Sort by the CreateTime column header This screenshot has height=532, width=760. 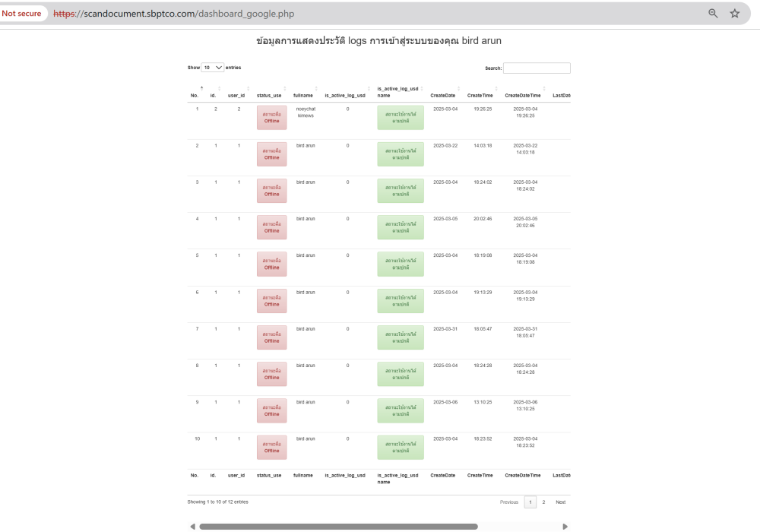480,95
